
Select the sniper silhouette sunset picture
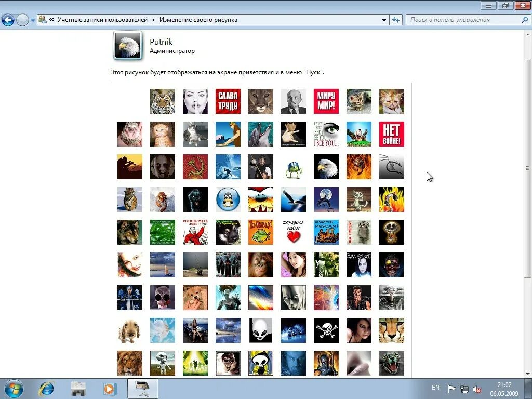click(130, 167)
